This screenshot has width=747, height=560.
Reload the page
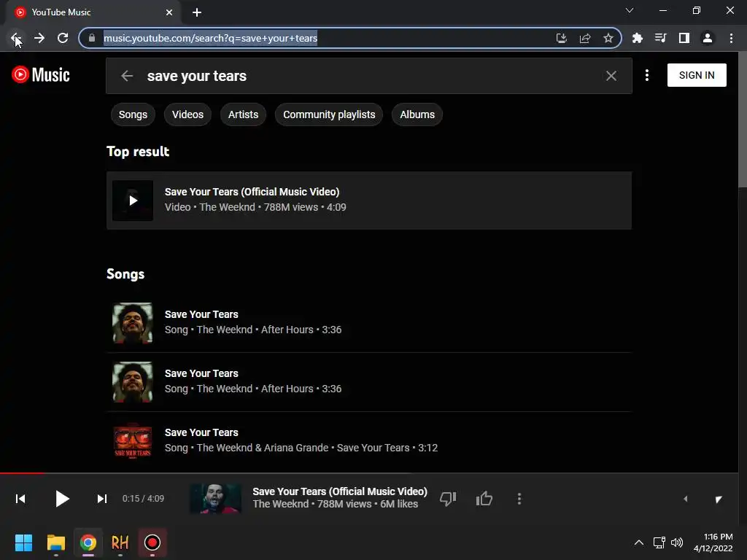(x=63, y=38)
